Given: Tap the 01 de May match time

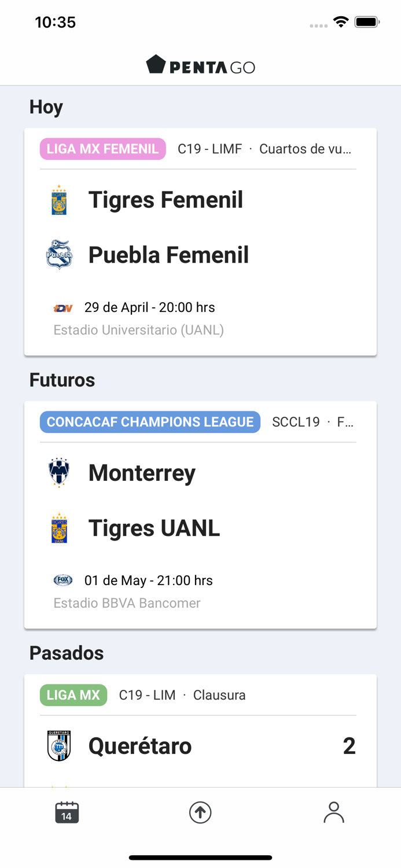Looking at the screenshot, I should 148,580.
